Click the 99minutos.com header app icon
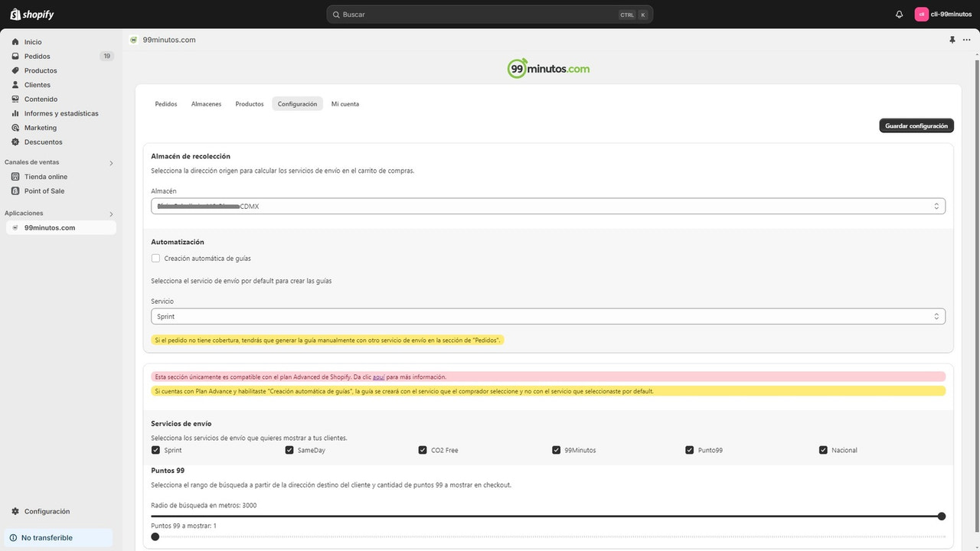 (134, 40)
